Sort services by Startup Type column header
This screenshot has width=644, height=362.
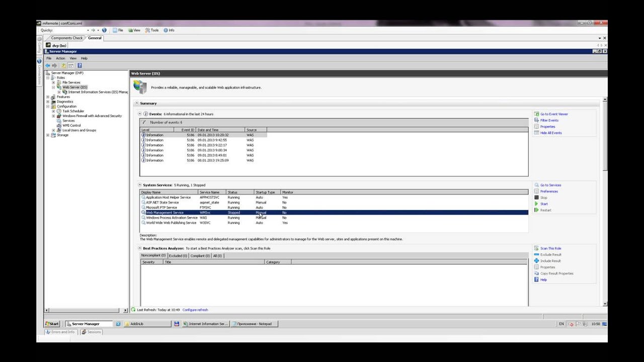pos(267,192)
